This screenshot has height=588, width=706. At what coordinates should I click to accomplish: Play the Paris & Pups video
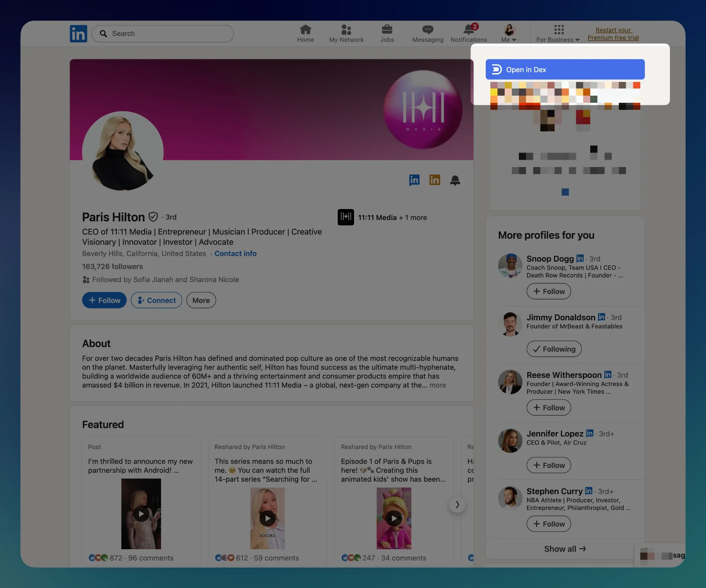tap(394, 518)
